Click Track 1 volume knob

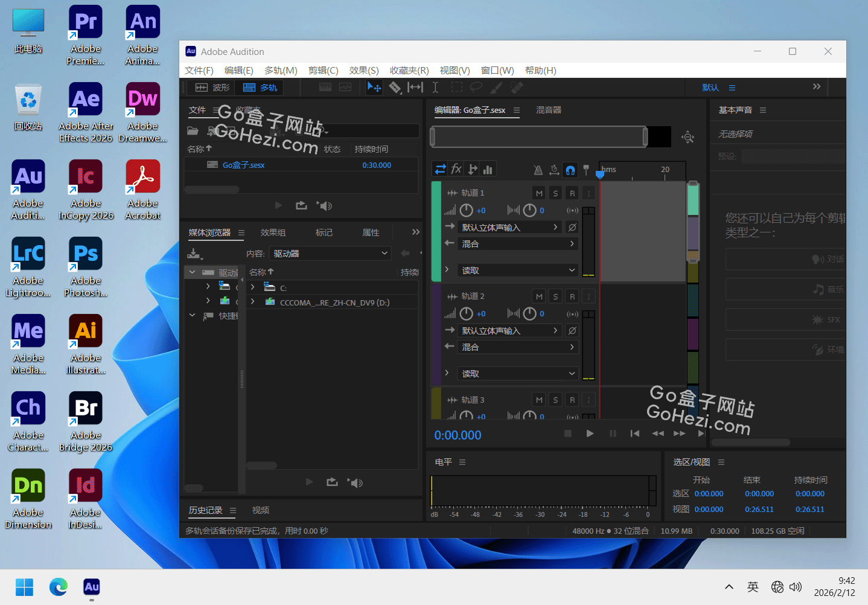tap(466, 210)
